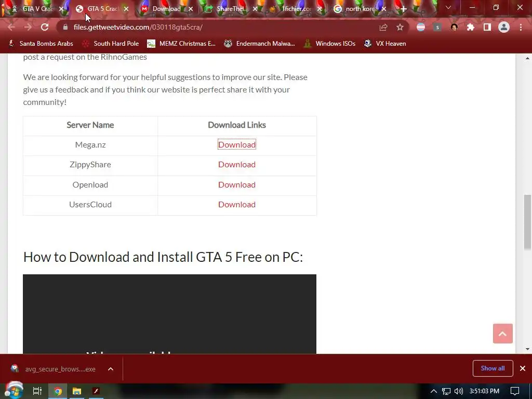Open the Endermanch Malware bookmark

[260, 44]
